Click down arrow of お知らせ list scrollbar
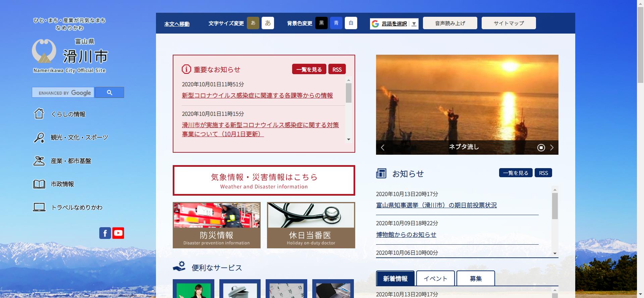Viewport: 644px width, 298px height. (x=555, y=254)
